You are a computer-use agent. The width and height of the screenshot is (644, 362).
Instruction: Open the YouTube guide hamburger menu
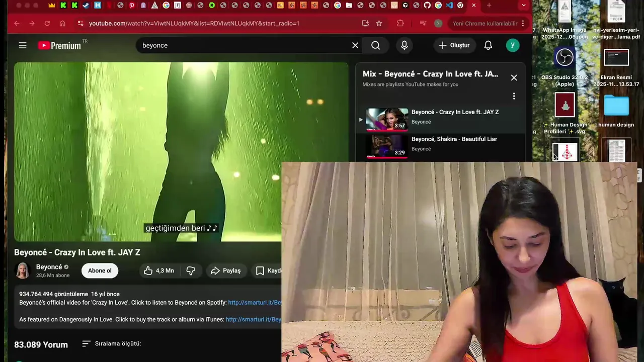pyautogui.click(x=23, y=45)
